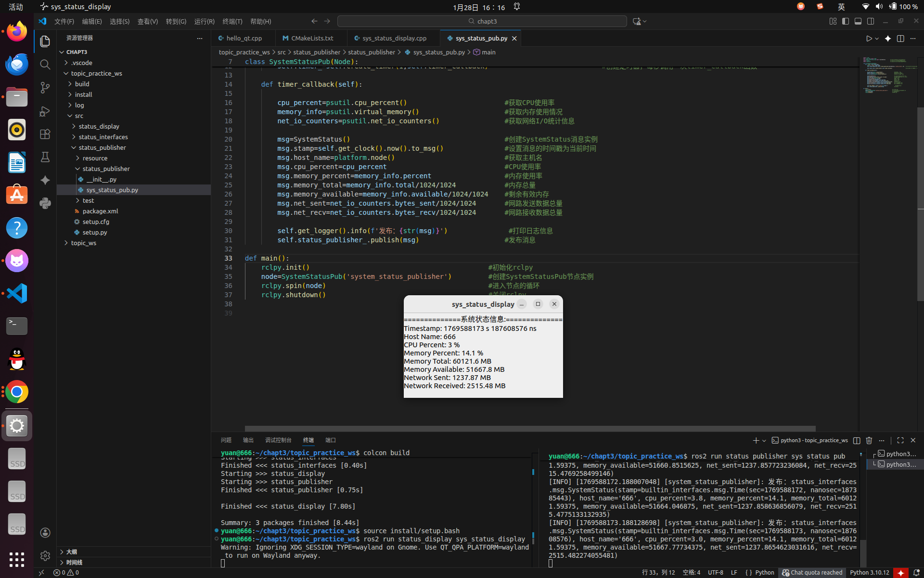Click 空格: 4 indentation setting
The width and height of the screenshot is (924, 578).
point(691,573)
